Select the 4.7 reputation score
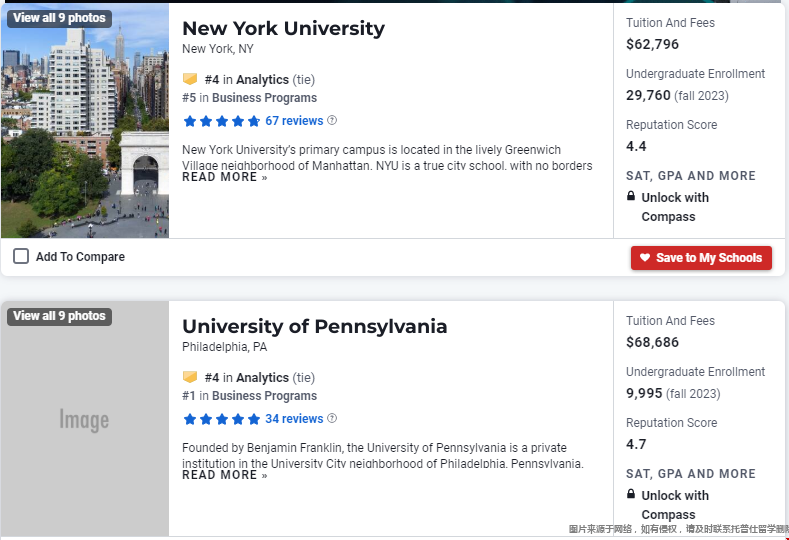This screenshot has width=789, height=540. coord(636,444)
